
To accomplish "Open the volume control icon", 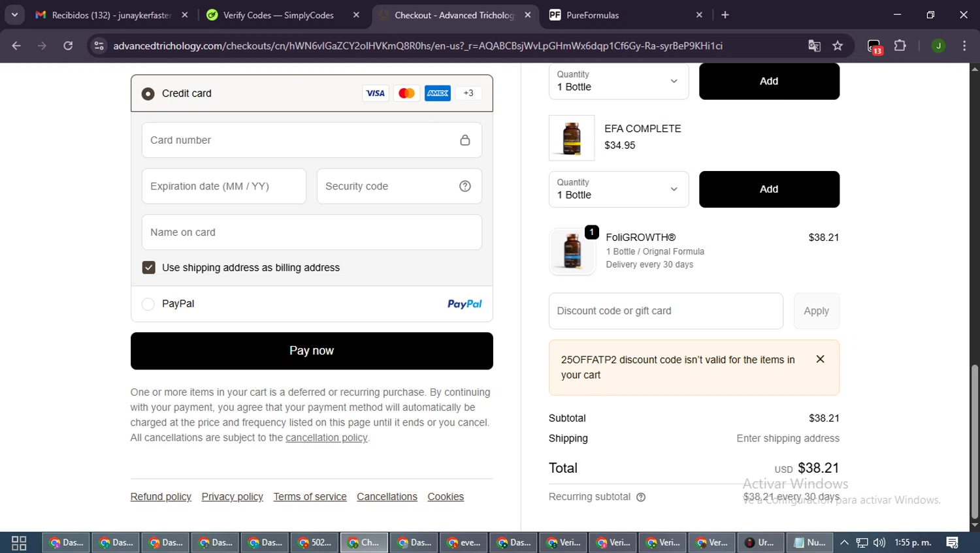I will 879,543.
